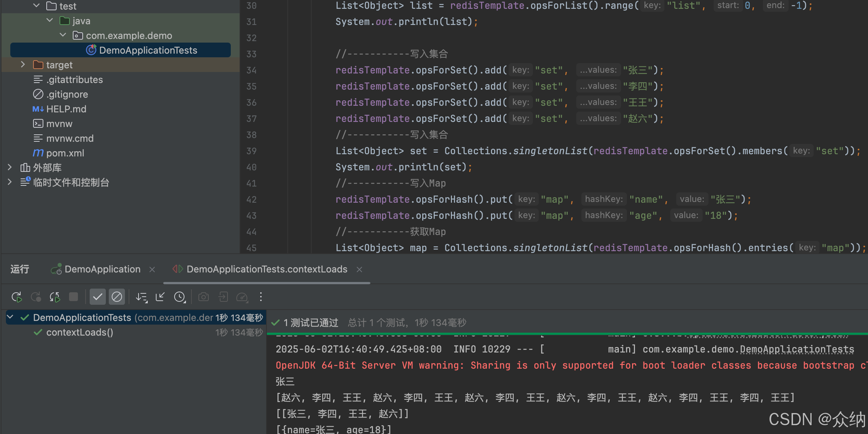The height and width of the screenshot is (434, 868).
Task: Click the collapse all tests icon
Action: pyautogui.click(x=160, y=297)
